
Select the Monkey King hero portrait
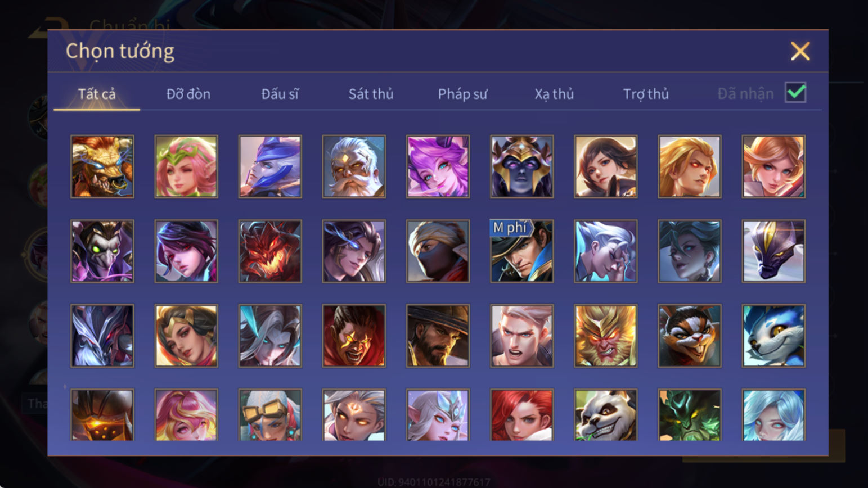coord(605,336)
